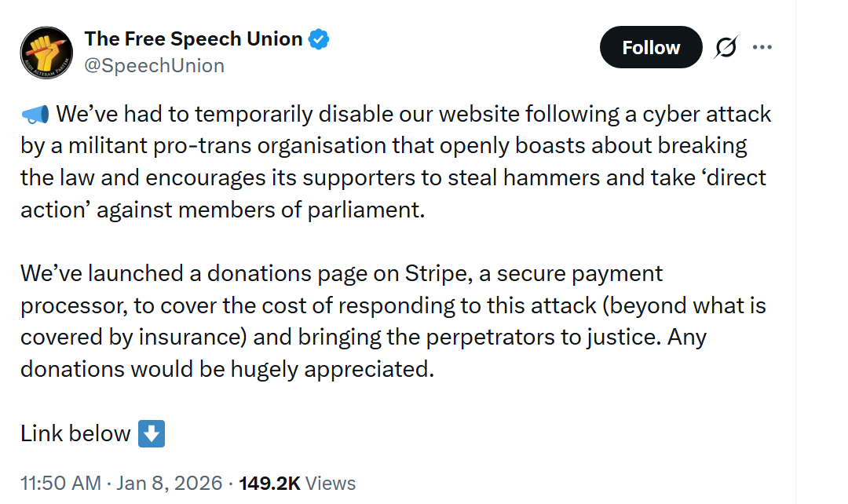Viewport: 848px width, 504px height.
Task: Click the megaphone emoji in the post
Action: (35, 115)
